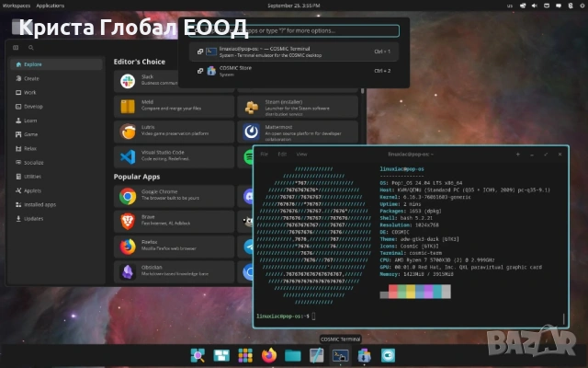Open the terminal View menu
Image resolution: width=588 pixels, height=368 pixels.
(302, 154)
